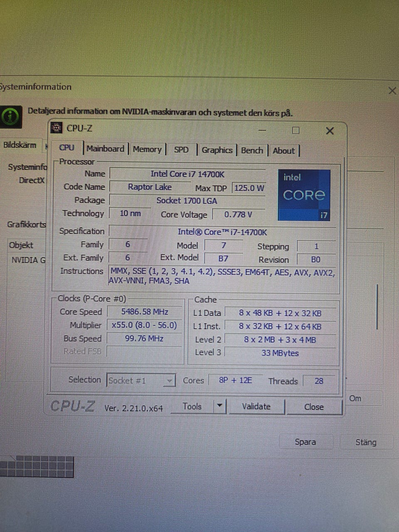This screenshot has height=532, width=399.
Task: Click the Specification field Intel Core i7-14700K
Action: tap(222, 232)
